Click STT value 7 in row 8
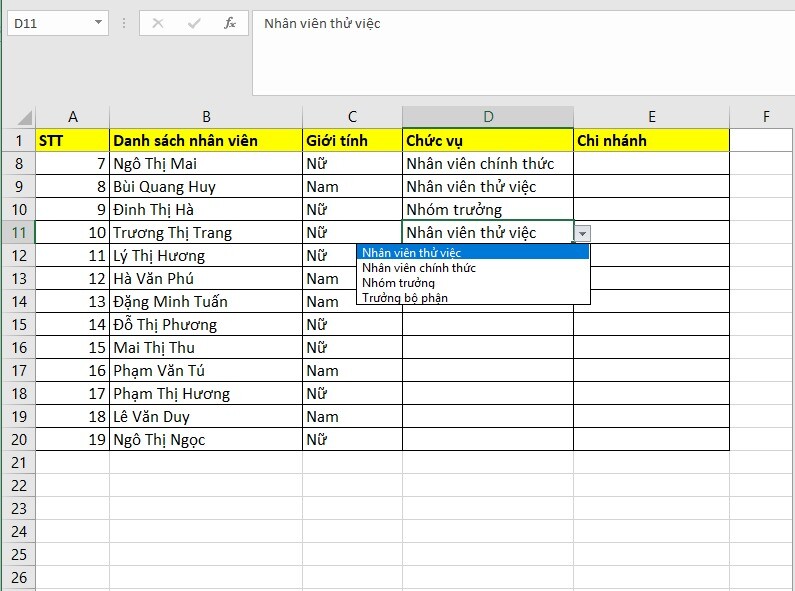This screenshot has width=795, height=591. [73, 164]
